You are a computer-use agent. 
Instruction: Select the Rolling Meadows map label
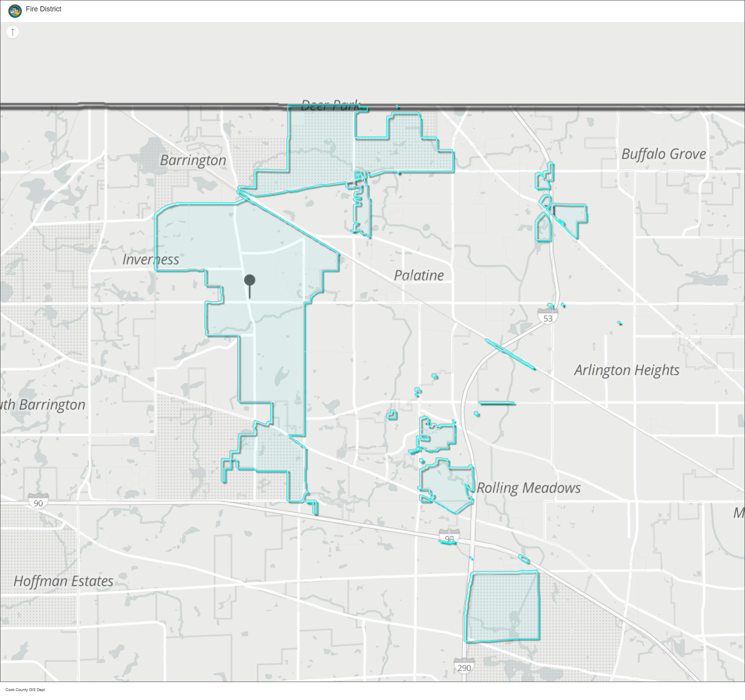coord(528,488)
